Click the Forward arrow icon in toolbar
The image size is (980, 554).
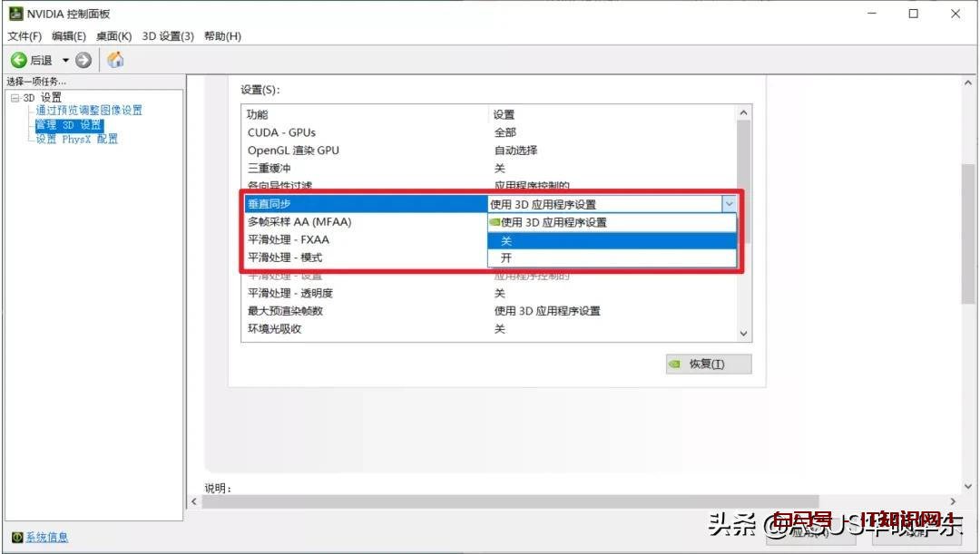(x=83, y=61)
